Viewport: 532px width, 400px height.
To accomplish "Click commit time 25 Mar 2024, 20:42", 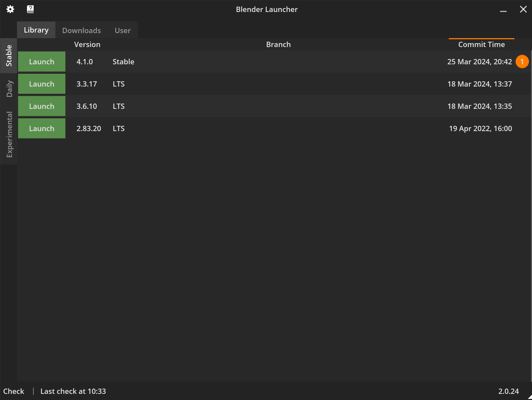I will (479, 62).
